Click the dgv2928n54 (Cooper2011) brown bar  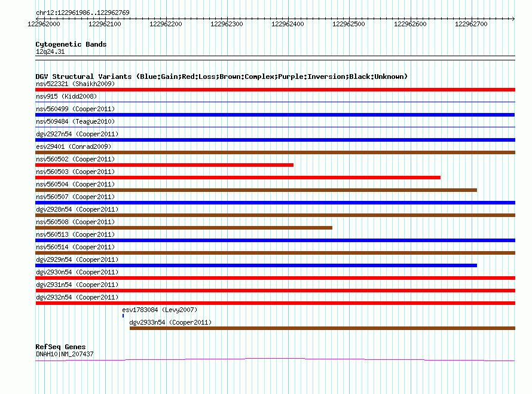[275, 215]
